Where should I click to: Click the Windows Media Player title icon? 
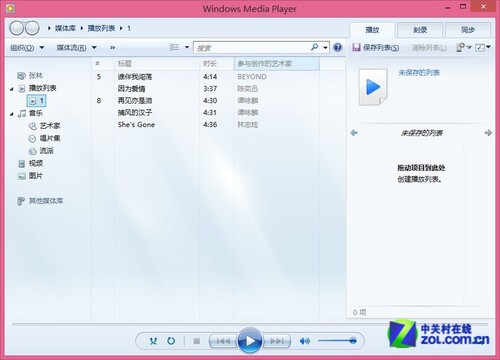(10, 8)
